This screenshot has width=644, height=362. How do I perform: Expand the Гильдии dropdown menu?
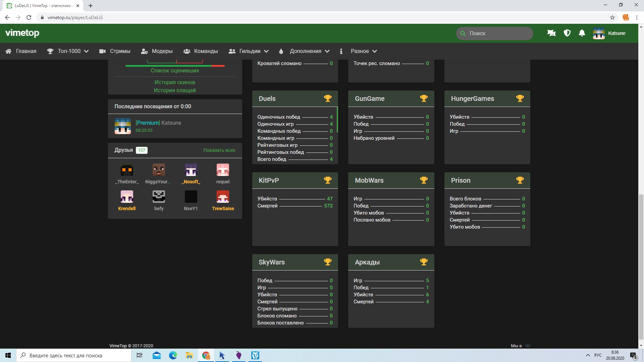(x=249, y=51)
